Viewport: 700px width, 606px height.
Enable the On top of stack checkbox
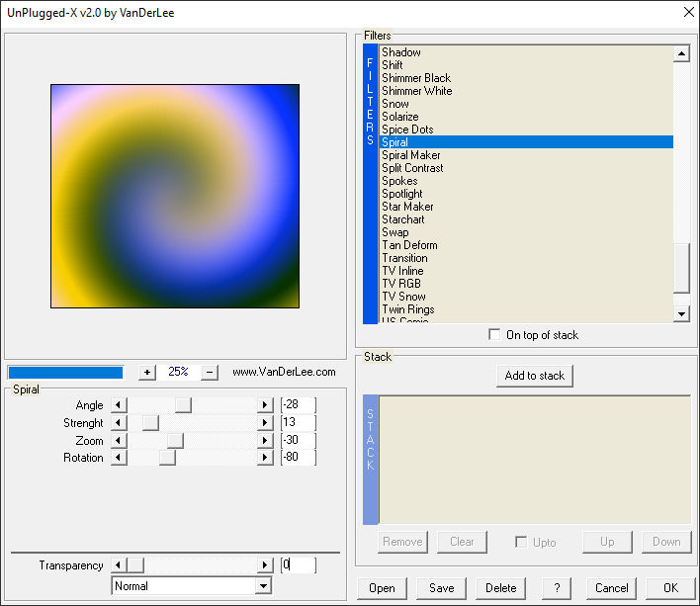pos(494,334)
